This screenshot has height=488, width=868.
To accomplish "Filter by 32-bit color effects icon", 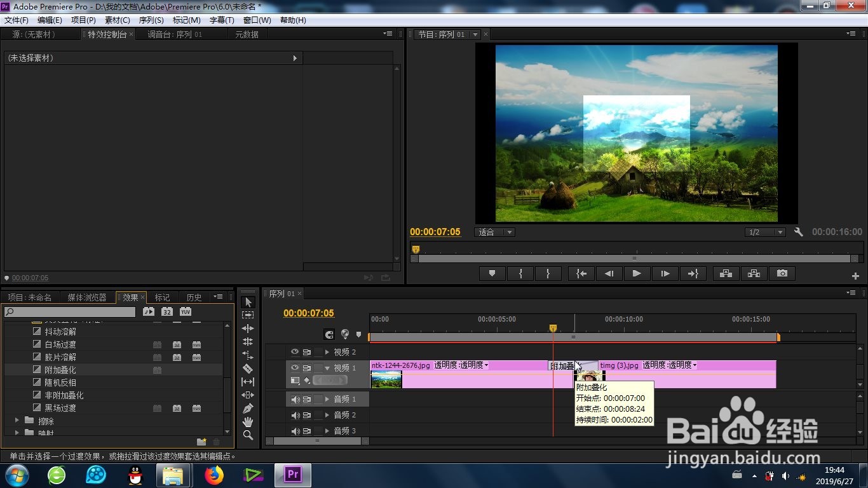I will pos(166,311).
